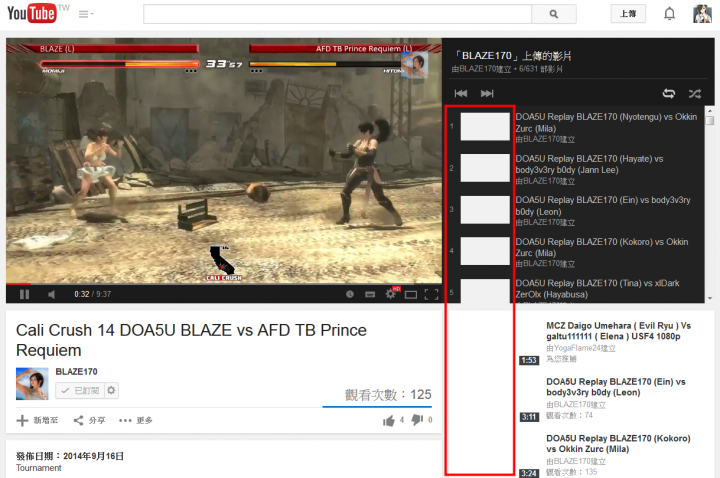
Task: Click the magnifier search button
Action: (x=554, y=14)
